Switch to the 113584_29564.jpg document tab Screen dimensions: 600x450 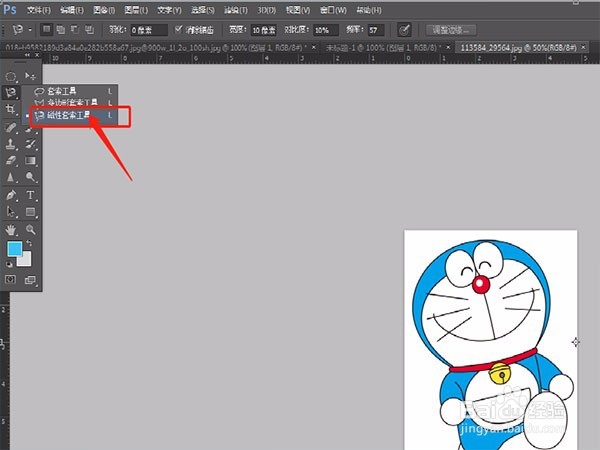(518, 47)
